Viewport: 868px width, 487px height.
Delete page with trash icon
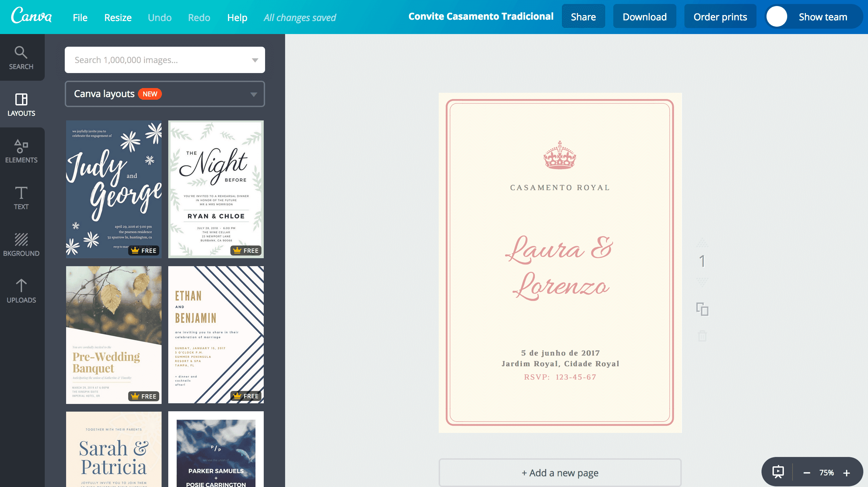(x=702, y=336)
